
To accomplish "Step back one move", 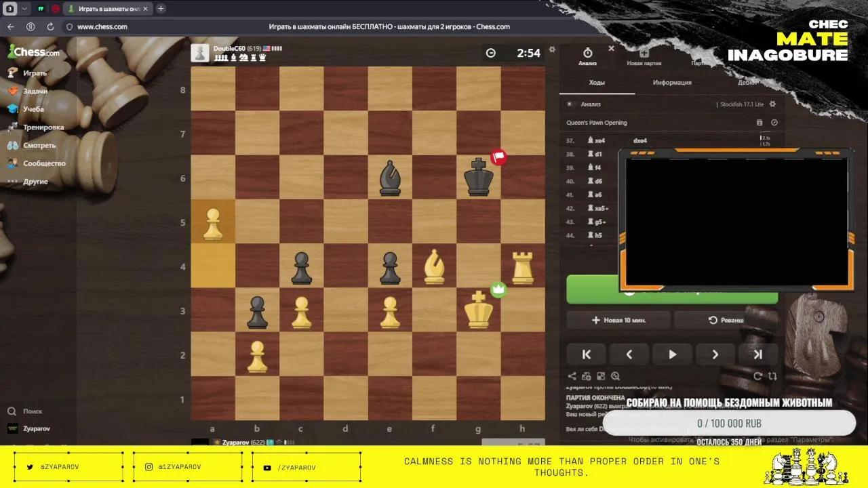I will pyautogui.click(x=629, y=354).
